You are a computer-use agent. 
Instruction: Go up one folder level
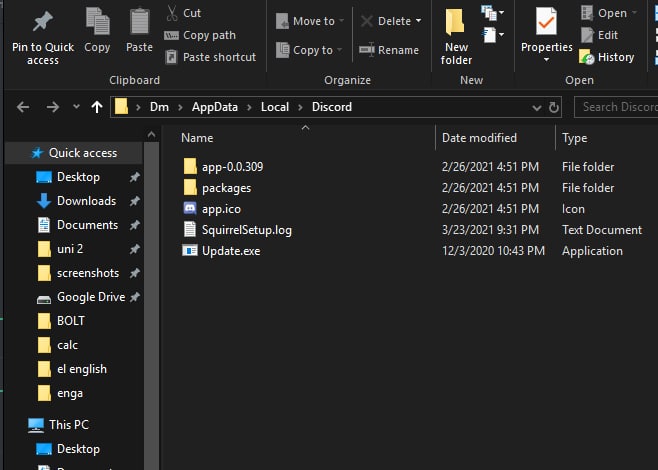pos(97,107)
